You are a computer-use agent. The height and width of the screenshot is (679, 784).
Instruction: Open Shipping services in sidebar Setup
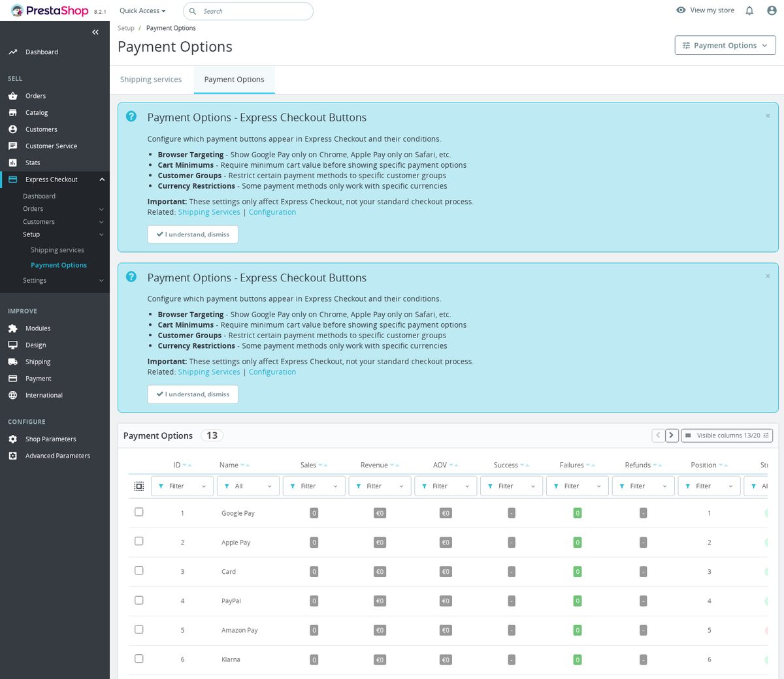coord(57,250)
